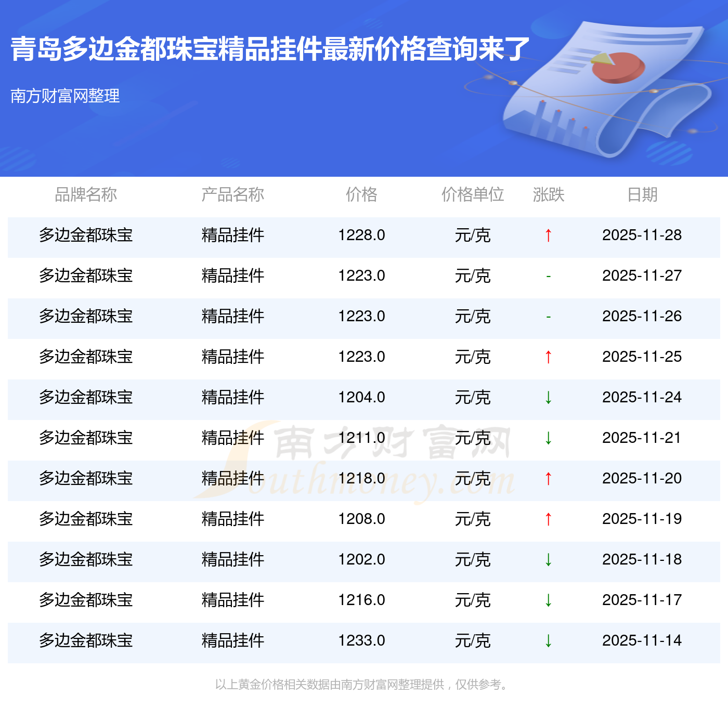Image resolution: width=728 pixels, height=708 pixels.
Task: Click the 日期 column header
Action: coord(642,194)
